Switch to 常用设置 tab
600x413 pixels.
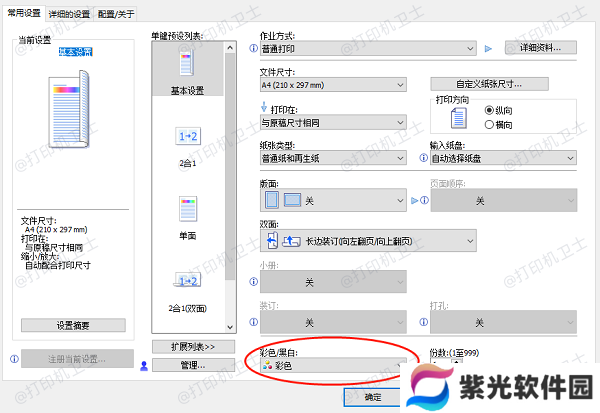pyautogui.click(x=24, y=13)
